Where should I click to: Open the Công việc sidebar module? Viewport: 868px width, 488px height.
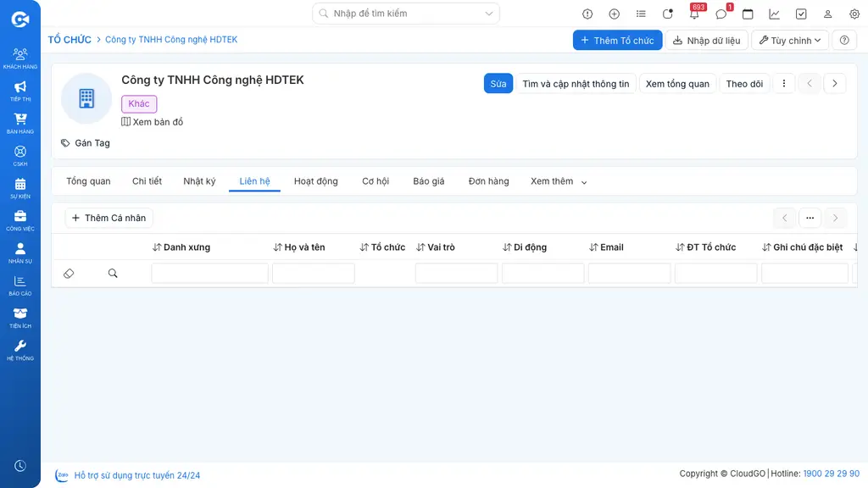point(20,220)
